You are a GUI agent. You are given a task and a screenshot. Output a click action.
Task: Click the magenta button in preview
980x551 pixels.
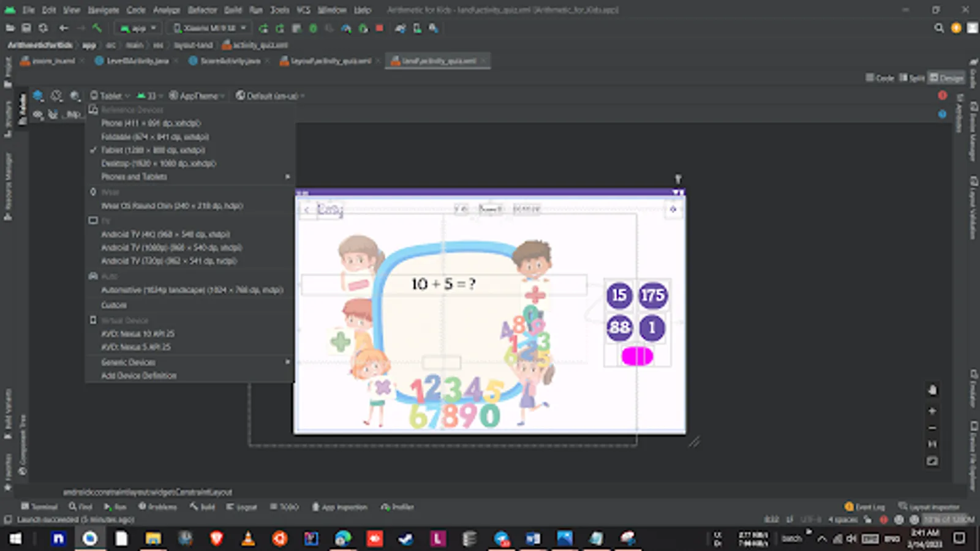coord(637,356)
